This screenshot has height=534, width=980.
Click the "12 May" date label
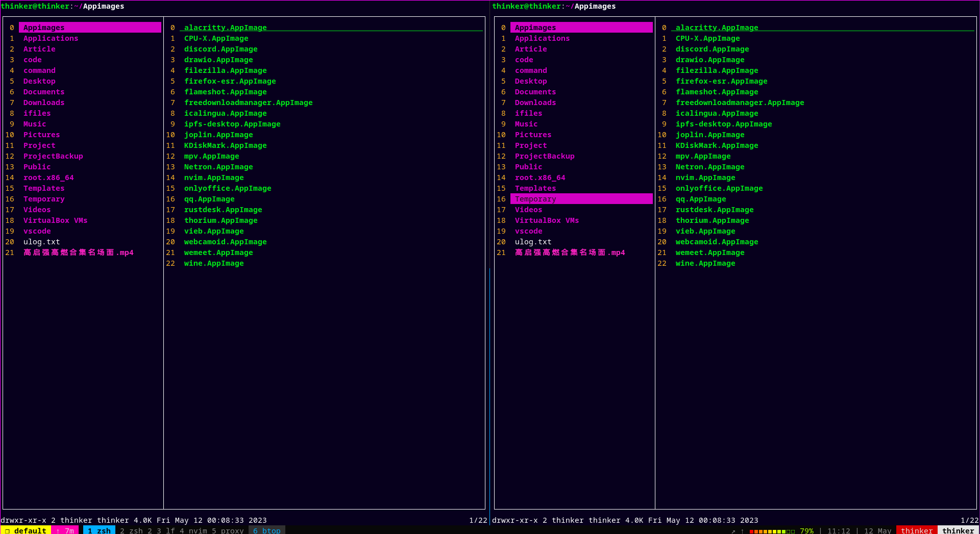click(877, 530)
